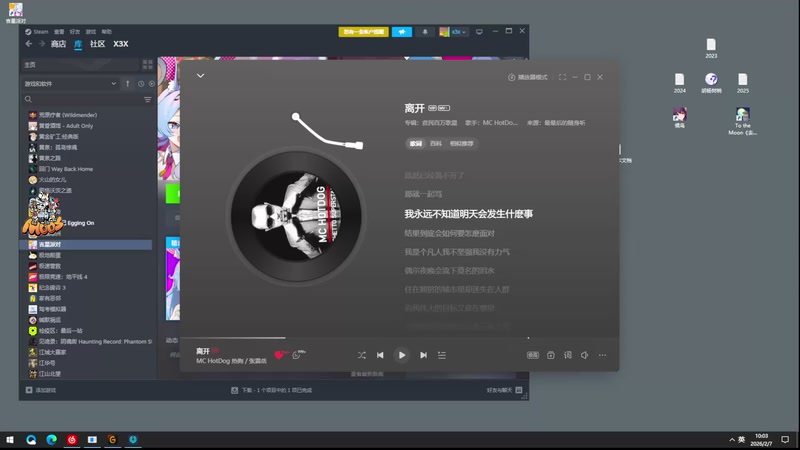The height and width of the screenshot is (450, 800).
Task: Click recent activity clock icon in library
Action: (x=141, y=84)
